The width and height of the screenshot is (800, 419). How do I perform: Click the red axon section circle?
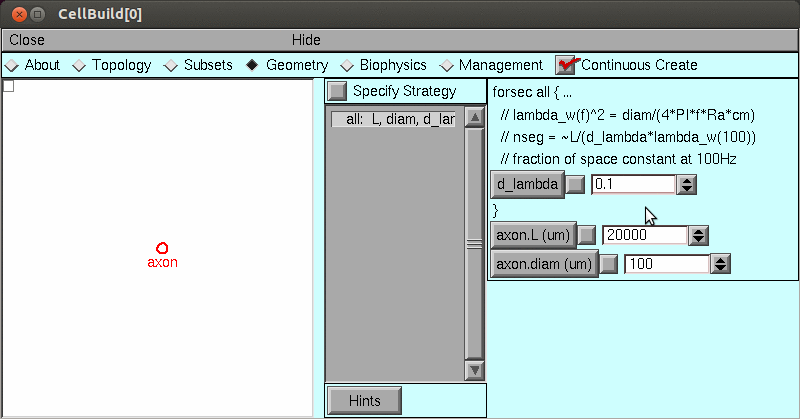point(162,248)
